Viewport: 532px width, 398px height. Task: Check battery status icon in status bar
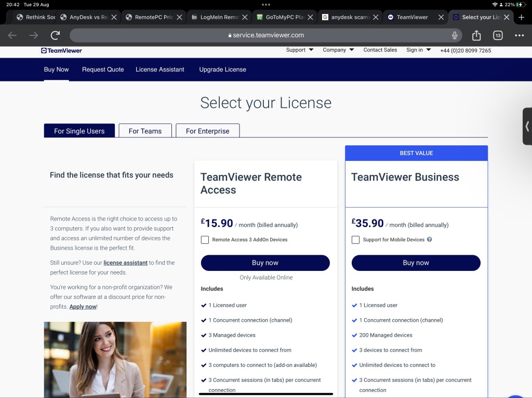(520, 5)
